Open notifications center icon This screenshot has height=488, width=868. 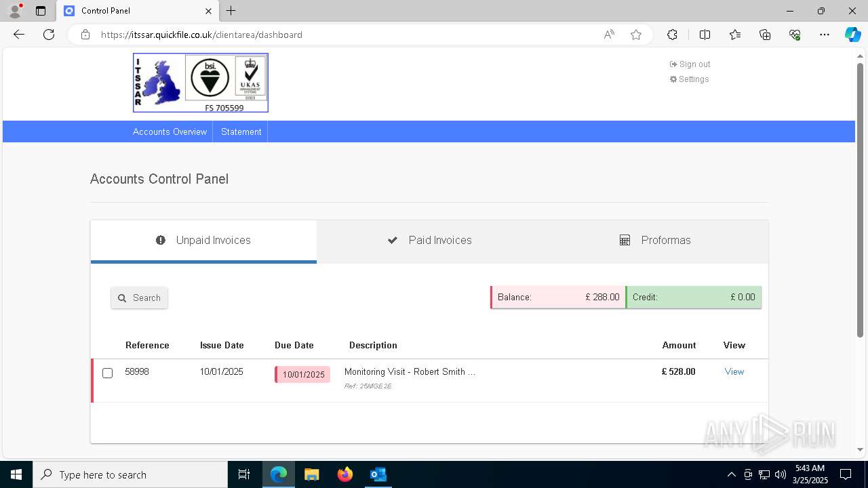846,474
